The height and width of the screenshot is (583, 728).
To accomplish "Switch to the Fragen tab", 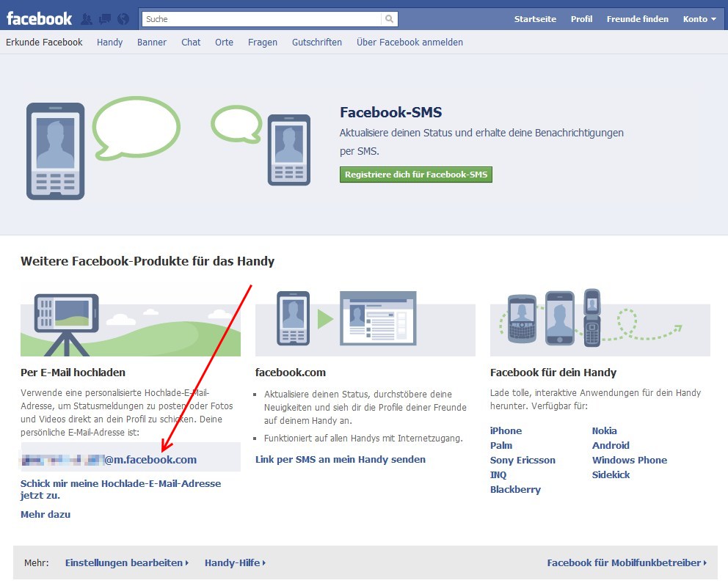I will [x=262, y=43].
